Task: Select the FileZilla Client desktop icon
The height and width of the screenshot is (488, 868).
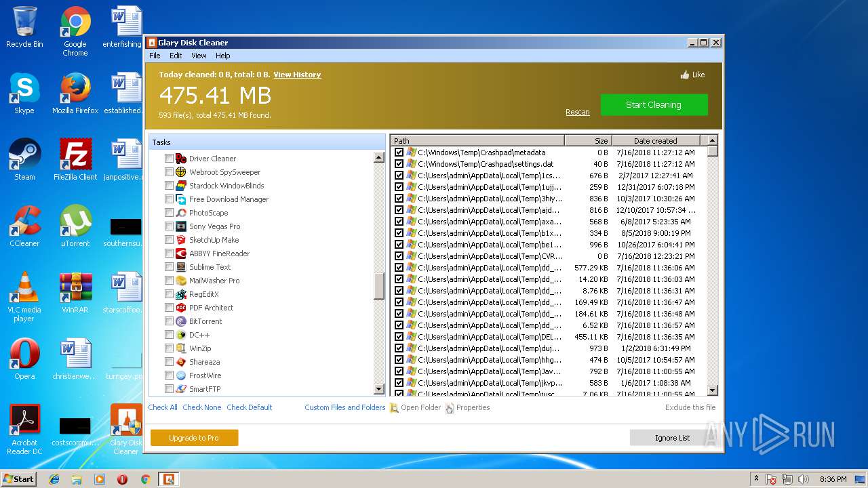Action: pos(75,161)
